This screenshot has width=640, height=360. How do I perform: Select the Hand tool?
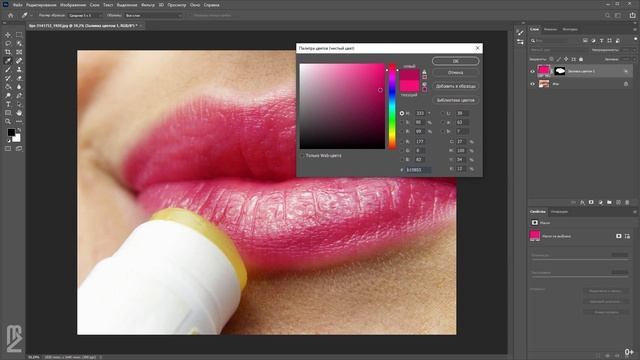point(19,113)
